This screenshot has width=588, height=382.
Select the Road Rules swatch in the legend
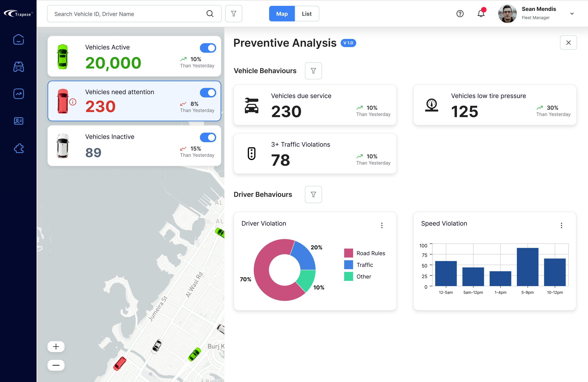(x=348, y=253)
